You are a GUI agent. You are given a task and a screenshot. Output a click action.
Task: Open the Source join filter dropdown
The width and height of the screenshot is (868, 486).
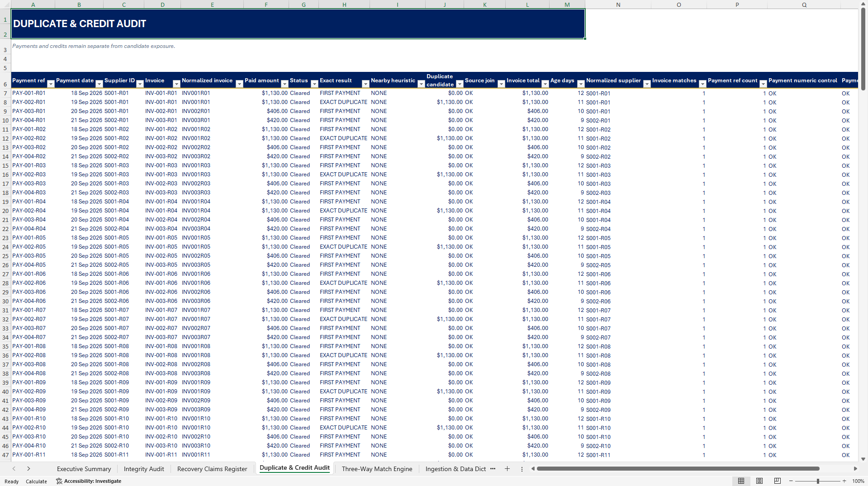coord(501,84)
